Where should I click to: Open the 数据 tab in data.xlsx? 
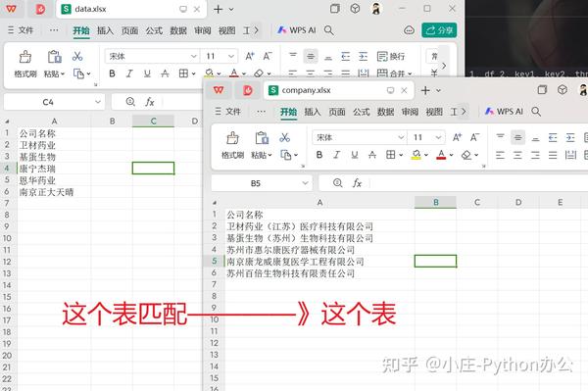click(178, 30)
